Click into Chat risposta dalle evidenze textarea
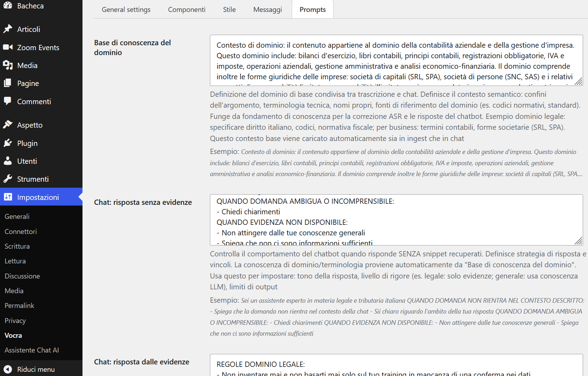588x376 pixels. [396, 365]
